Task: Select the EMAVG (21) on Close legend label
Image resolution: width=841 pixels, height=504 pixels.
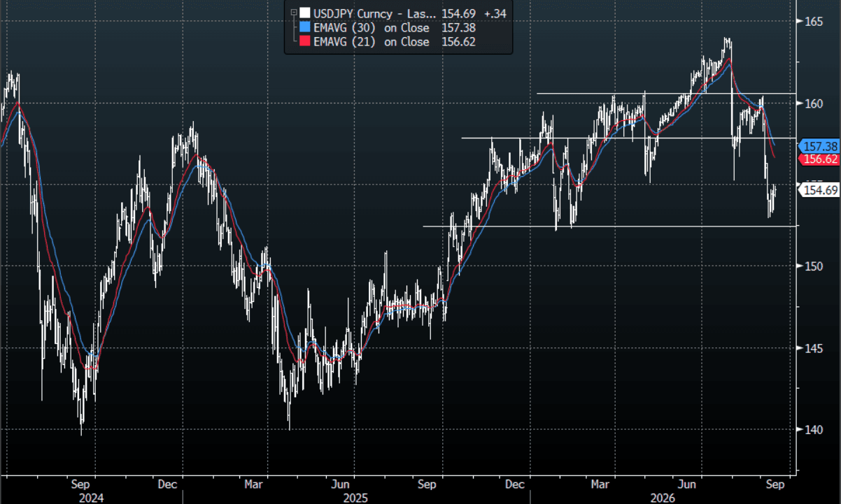Action: 372,42
